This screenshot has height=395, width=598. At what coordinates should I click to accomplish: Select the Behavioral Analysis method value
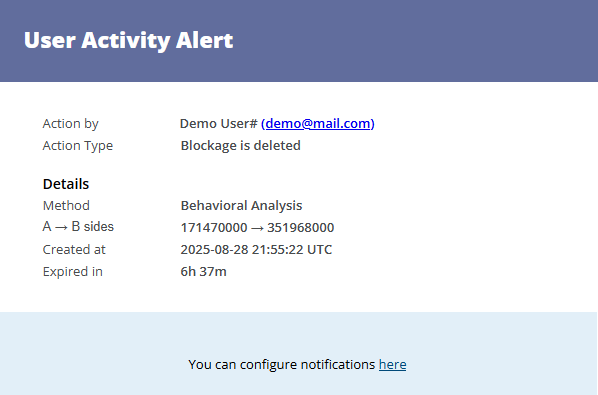[x=241, y=206]
